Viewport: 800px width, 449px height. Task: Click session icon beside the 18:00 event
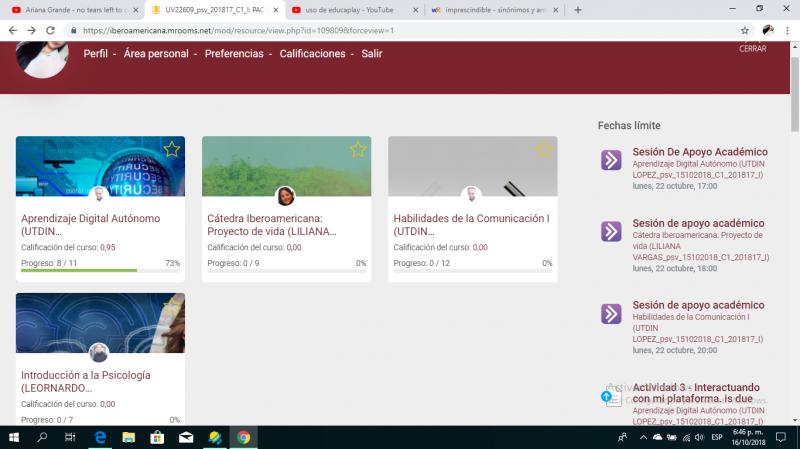(x=611, y=232)
